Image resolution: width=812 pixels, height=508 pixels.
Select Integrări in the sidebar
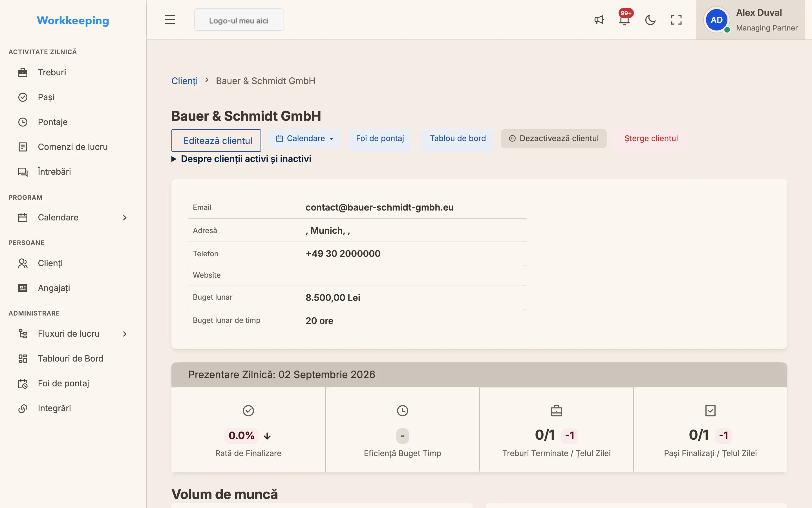pos(54,408)
